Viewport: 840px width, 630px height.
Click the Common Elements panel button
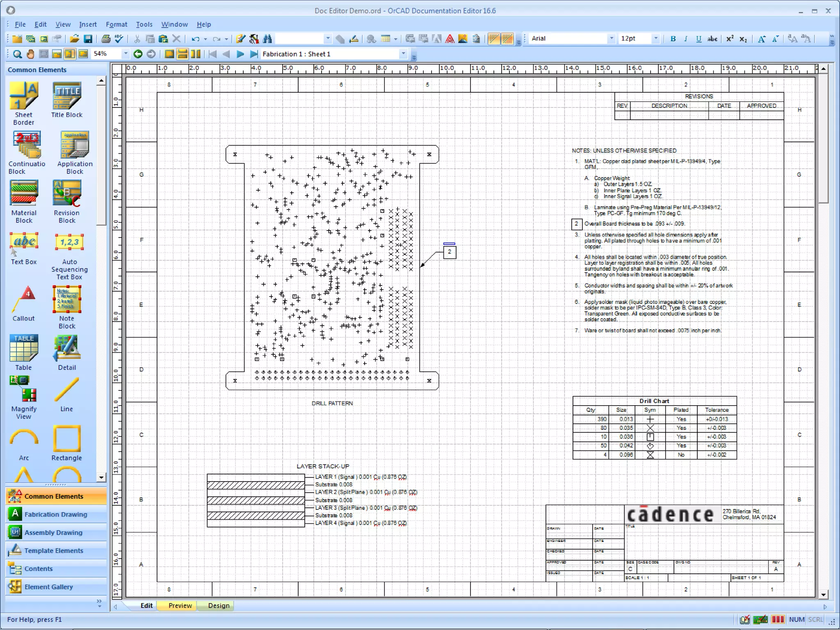click(x=56, y=496)
